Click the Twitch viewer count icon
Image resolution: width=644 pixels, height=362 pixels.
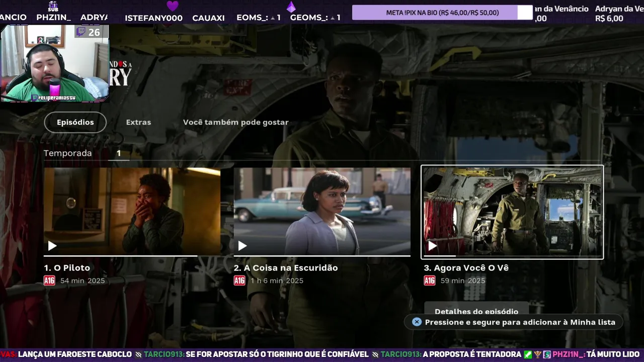click(81, 32)
